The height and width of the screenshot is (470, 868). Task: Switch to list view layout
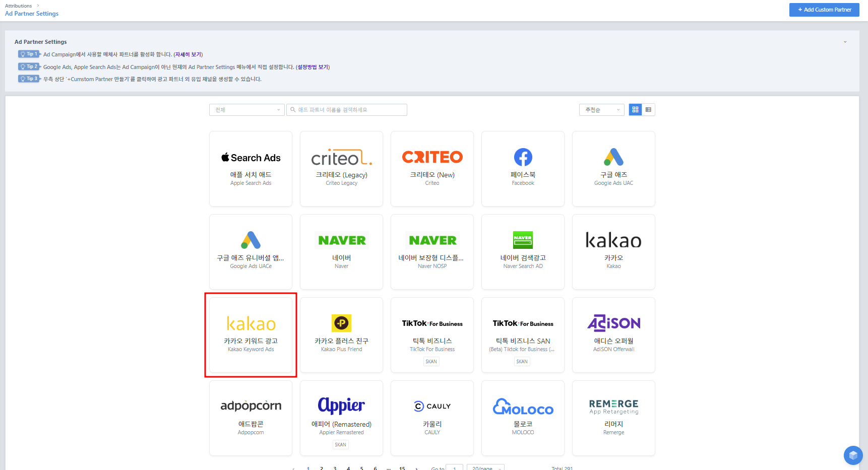pyautogui.click(x=648, y=110)
